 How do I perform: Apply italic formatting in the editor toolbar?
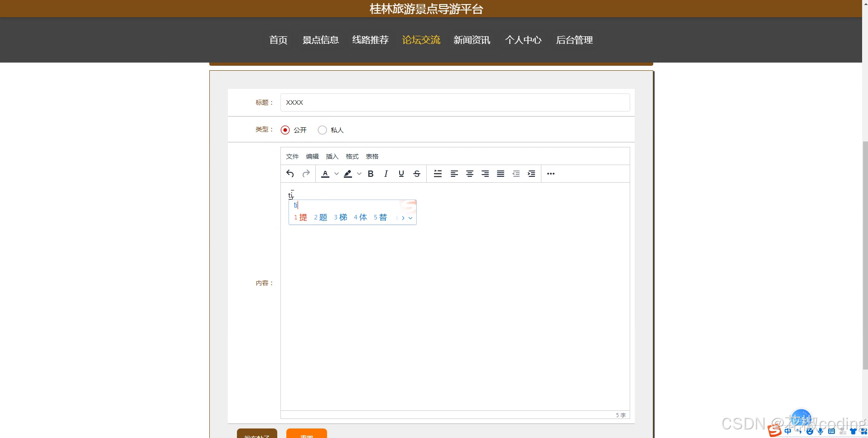click(386, 174)
